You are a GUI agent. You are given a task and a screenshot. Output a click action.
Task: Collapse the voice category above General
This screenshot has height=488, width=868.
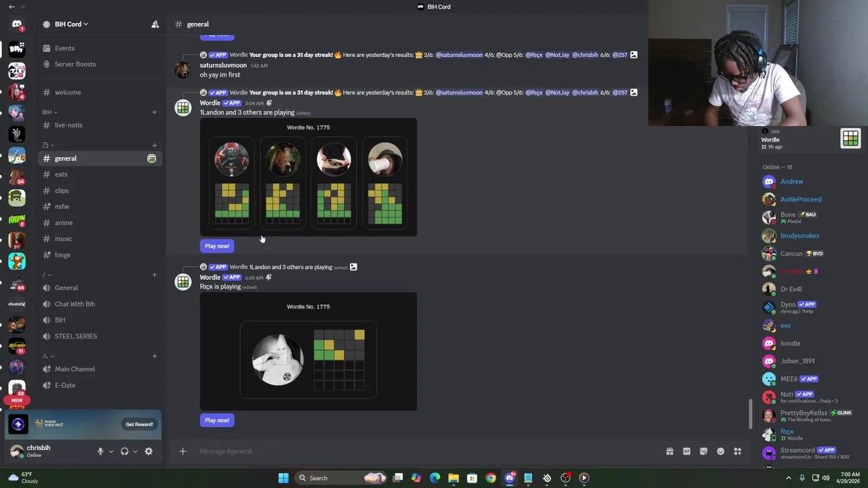(x=47, y=274)
